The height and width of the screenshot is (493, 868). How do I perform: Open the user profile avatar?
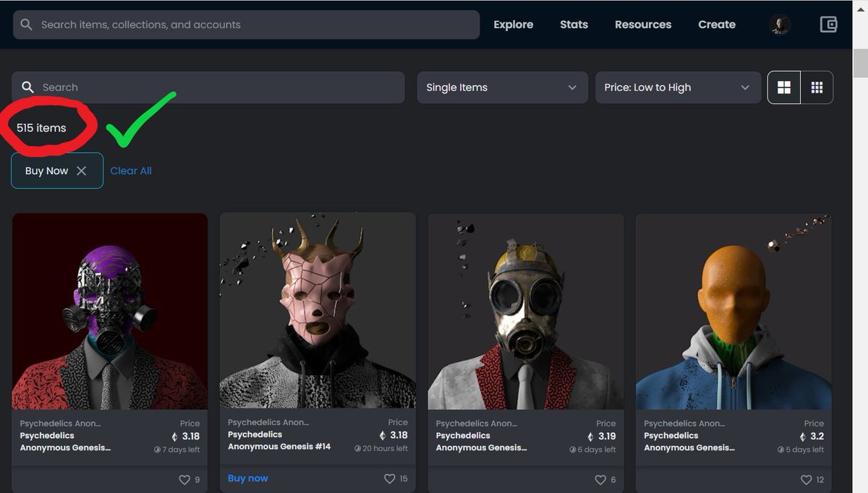coord(780,25)
